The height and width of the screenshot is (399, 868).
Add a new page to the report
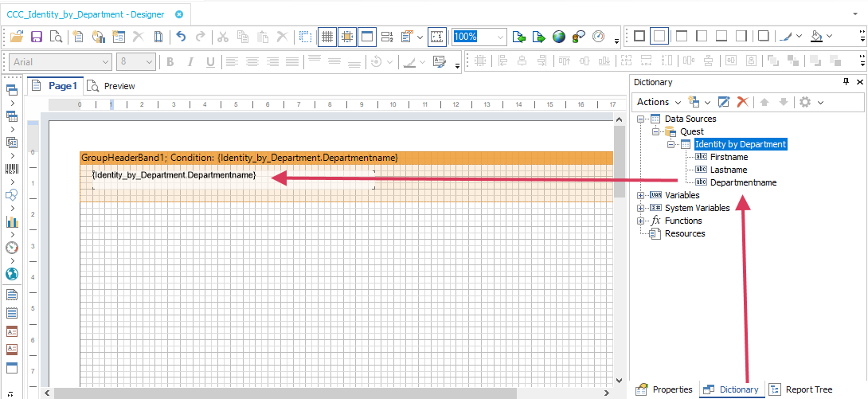[x=78, y=37]
